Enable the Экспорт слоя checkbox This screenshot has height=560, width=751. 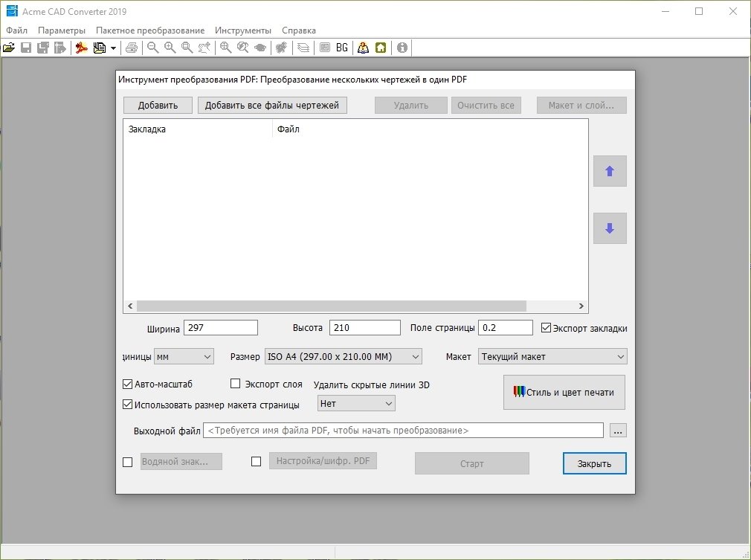[x=236, y=384]
